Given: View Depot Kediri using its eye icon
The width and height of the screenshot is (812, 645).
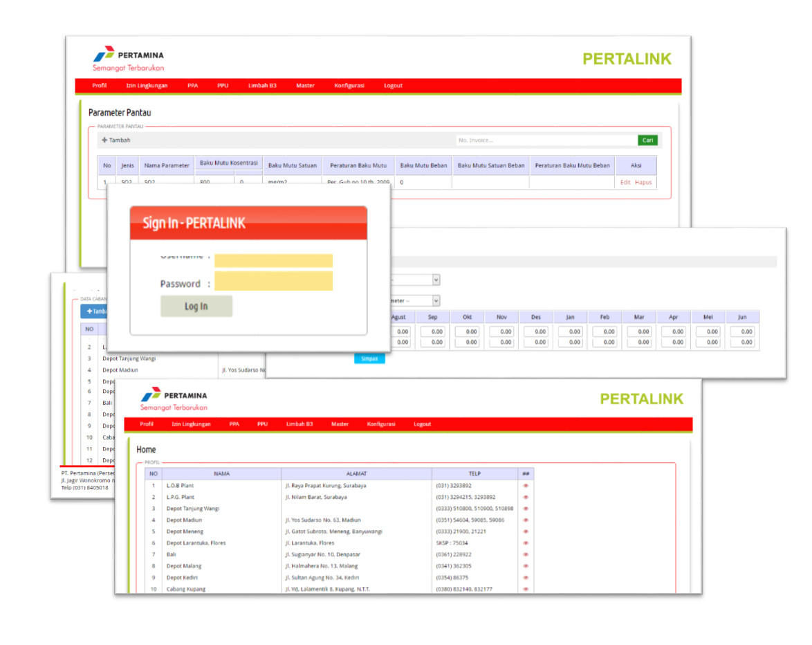Looking at the screenshot, I should pyautogui.click(x=526, y=578).
